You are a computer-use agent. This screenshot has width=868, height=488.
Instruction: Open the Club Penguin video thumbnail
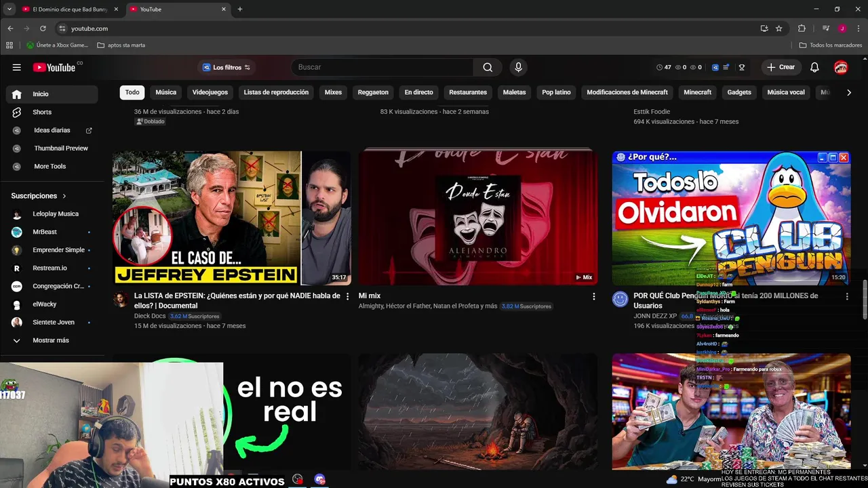pyautogui.click(x=731, y=218)
